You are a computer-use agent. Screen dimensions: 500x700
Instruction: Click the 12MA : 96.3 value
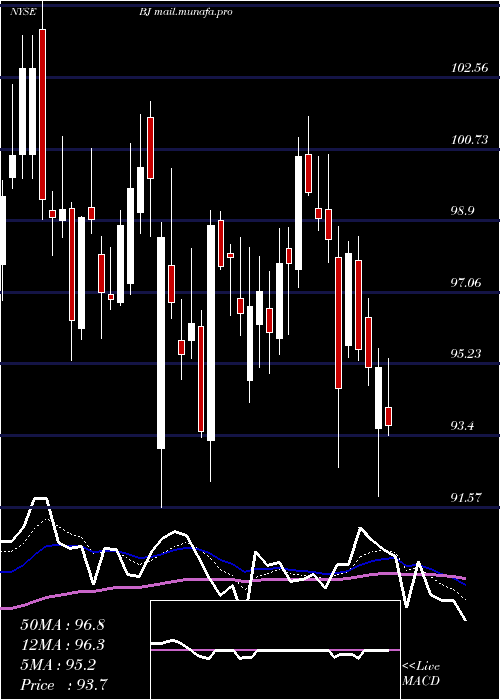(62, 645)
